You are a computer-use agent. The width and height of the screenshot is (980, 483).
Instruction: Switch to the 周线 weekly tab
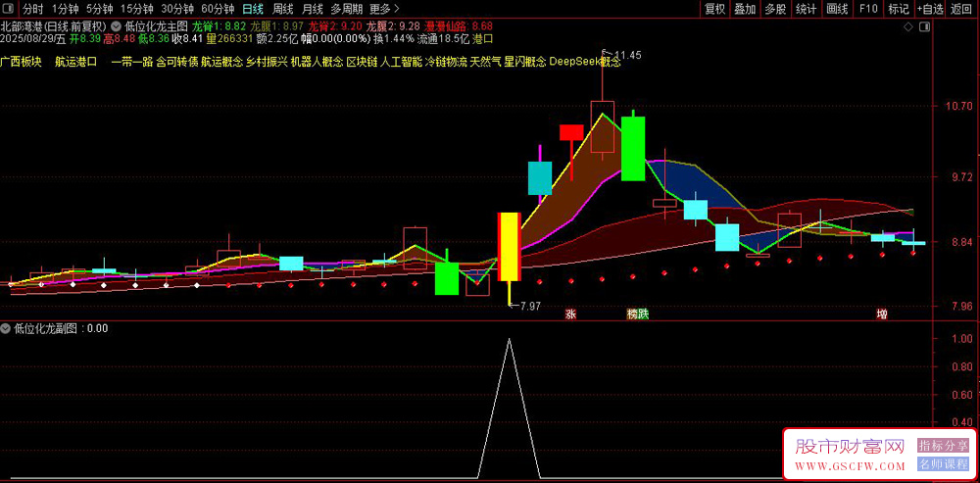[283, 9]
